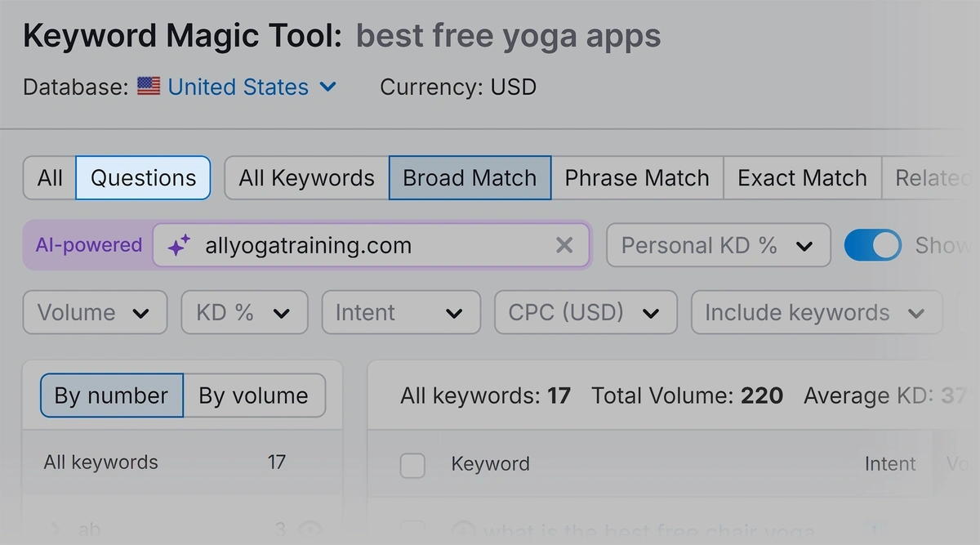Choose the Exact Match tab
Screen dimensions: 980x545
pos(802,178)
